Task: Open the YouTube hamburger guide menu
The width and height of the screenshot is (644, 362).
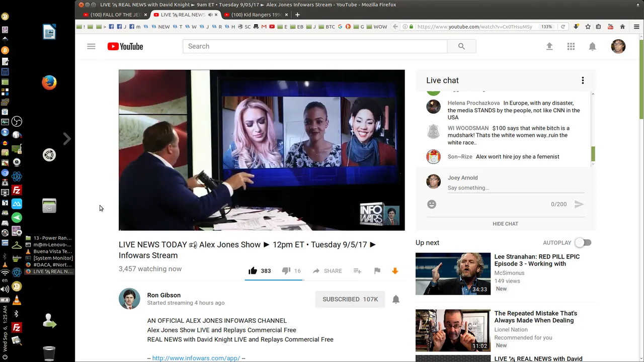Action: [x=91, y=46]
